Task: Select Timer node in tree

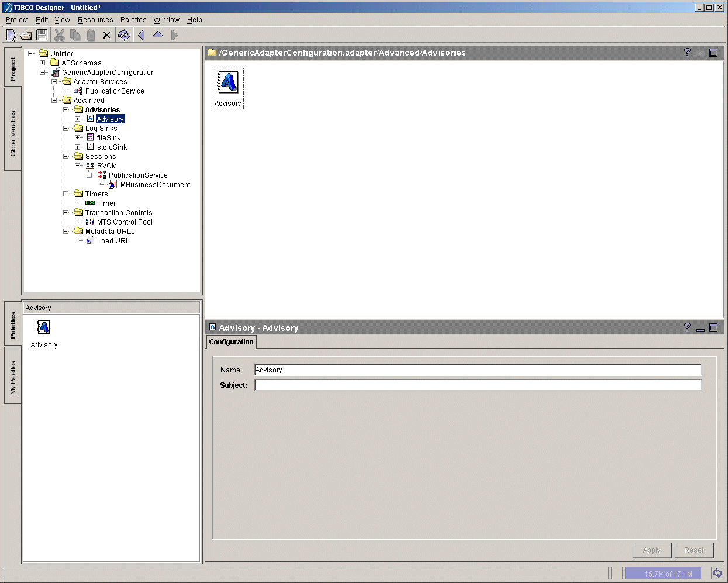Action: 106,203
